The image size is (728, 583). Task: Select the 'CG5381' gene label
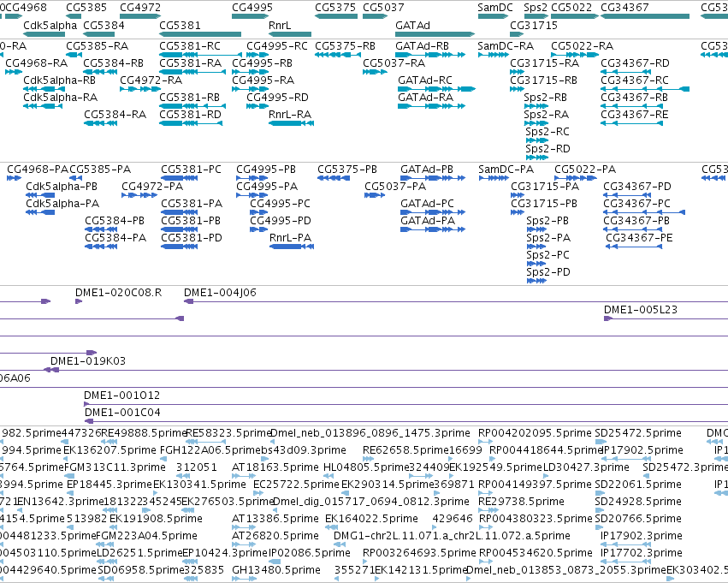click(181, 26)
